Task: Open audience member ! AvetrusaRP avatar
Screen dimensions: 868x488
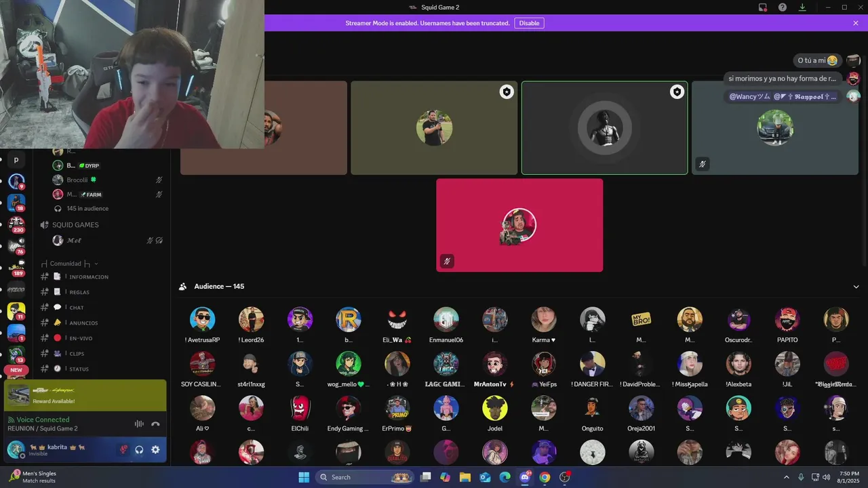Action: 202,319
